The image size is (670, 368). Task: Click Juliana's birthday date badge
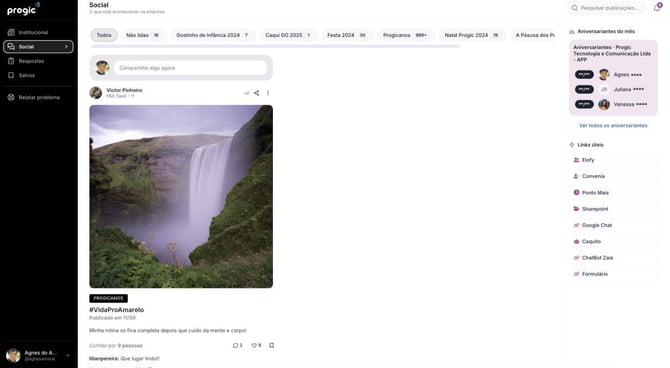584,89
